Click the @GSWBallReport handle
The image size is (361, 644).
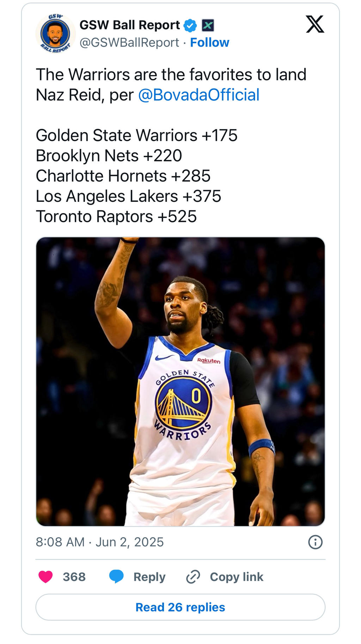(x=129, y=43)
